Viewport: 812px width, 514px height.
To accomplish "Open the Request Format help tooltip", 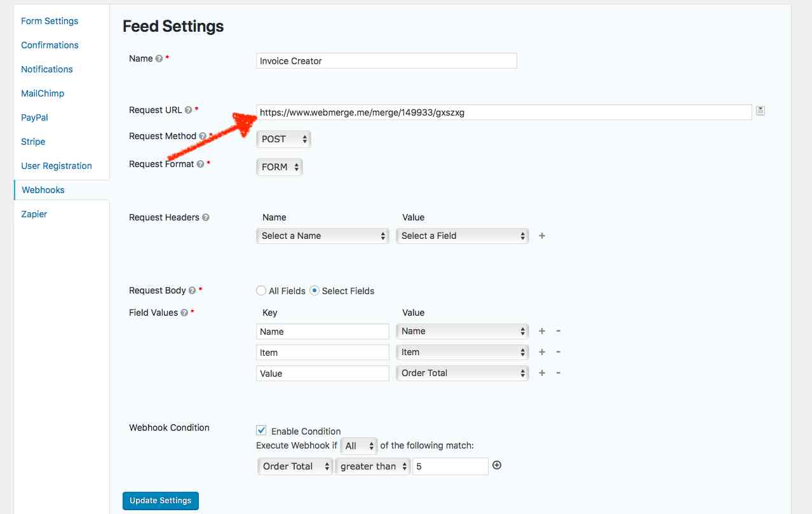I will (201, 163).
